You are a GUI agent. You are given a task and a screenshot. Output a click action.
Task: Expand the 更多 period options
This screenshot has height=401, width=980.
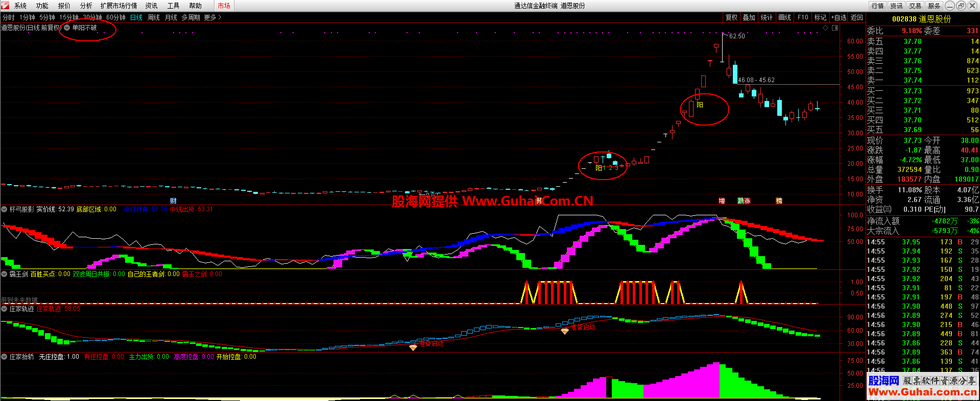(212, 17)
